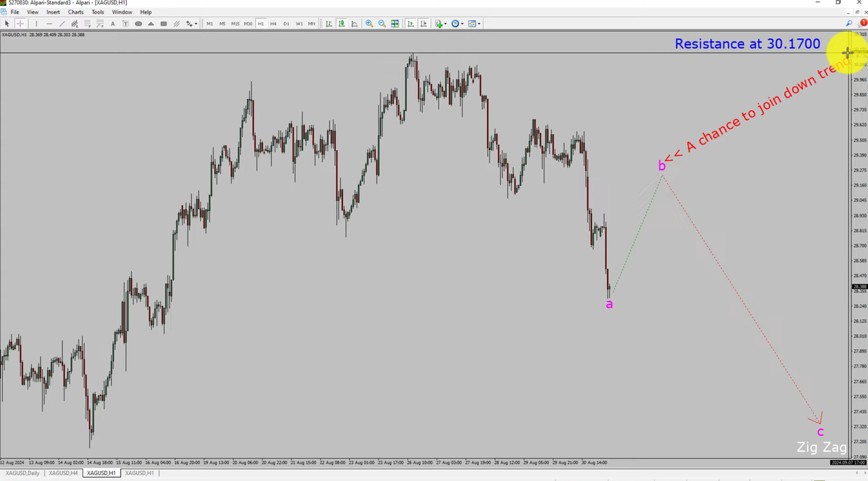The image size is (868, 481).
Task: Switch timeframe to D1
Action: (286, 24)
